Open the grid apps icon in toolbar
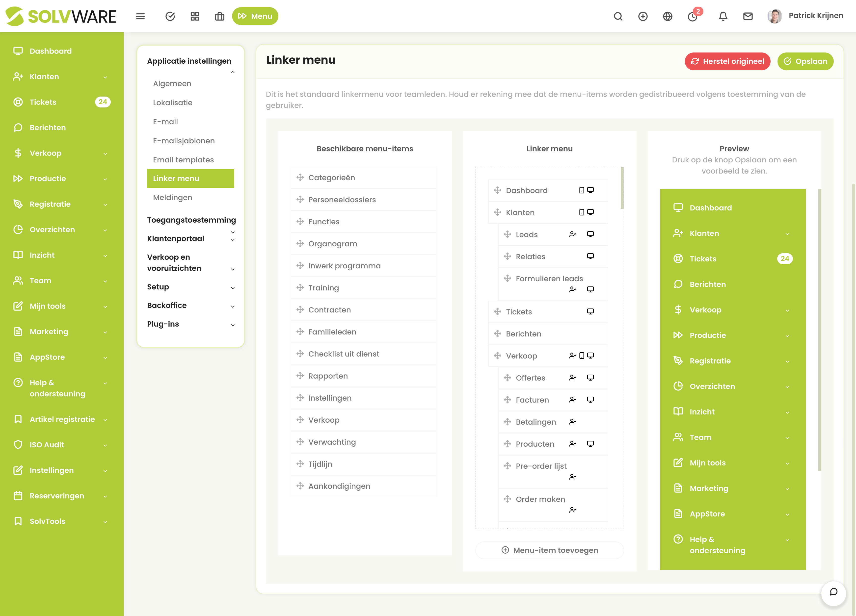856x616 pixels. (195, 16)
